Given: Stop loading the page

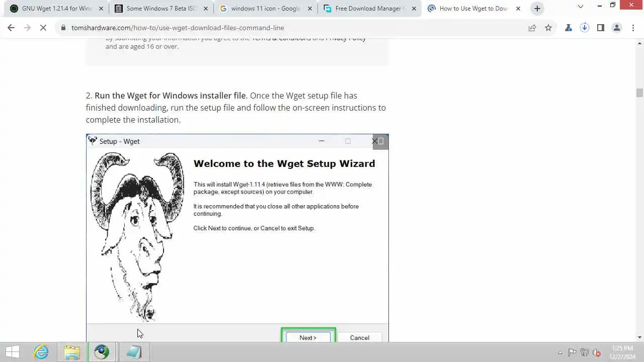Looking at the screenshot, I should 43,28.
